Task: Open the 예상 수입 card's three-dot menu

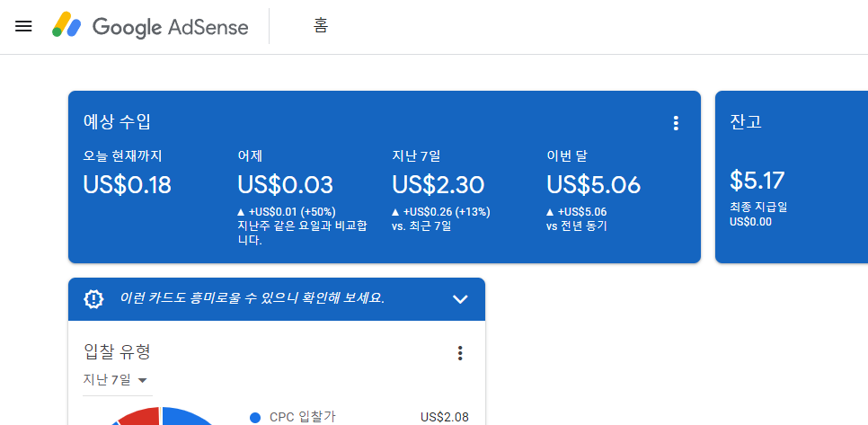Action: point(676,123)
